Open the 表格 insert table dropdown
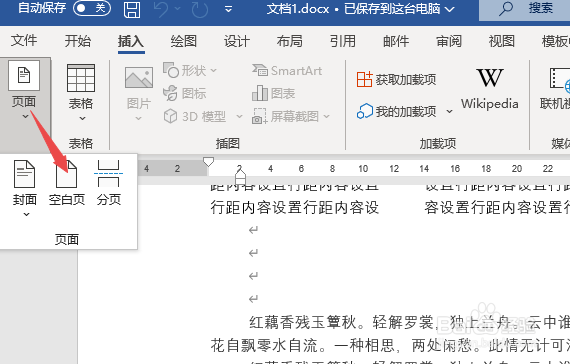The height and width of the screenshot is (364, 570). coord(81,93)
